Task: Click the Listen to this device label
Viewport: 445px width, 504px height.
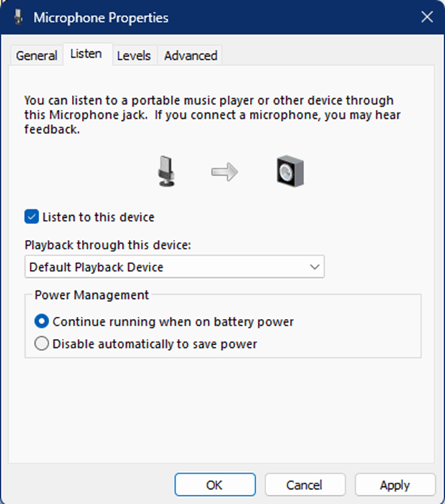Action: click(x=98, y=217)
